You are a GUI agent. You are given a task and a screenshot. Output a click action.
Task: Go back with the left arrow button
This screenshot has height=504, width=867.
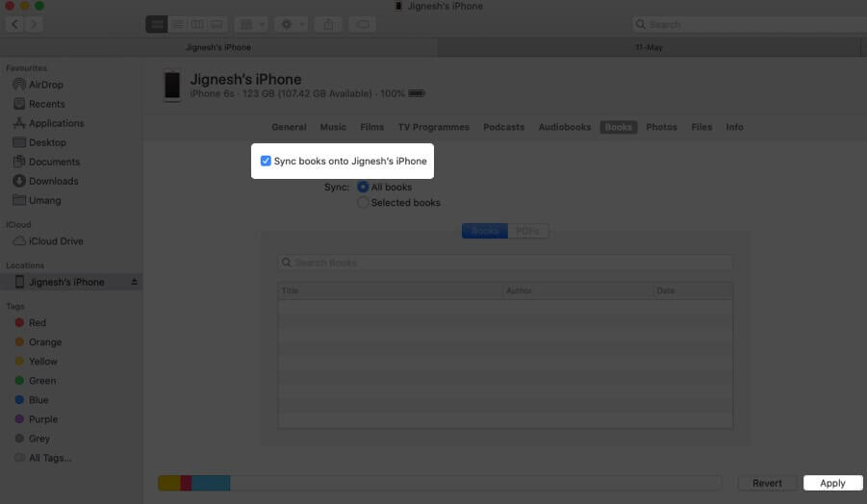[x=15, y=24]
